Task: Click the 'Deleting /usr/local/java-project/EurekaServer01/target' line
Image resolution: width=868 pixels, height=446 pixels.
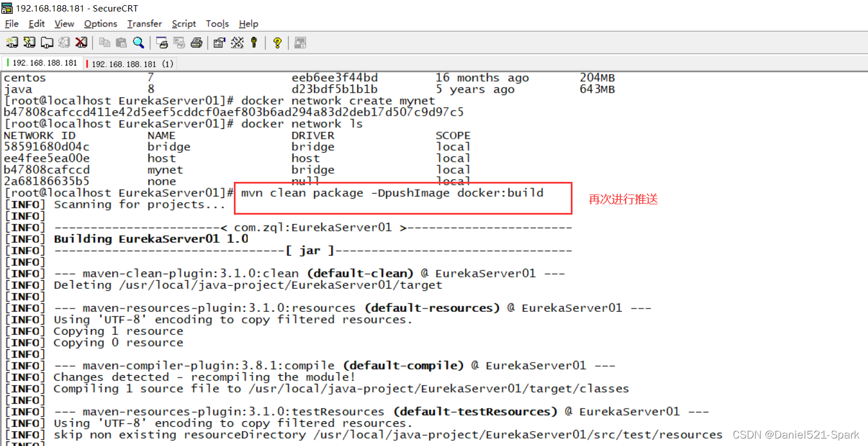Action: tap(248, 285)
